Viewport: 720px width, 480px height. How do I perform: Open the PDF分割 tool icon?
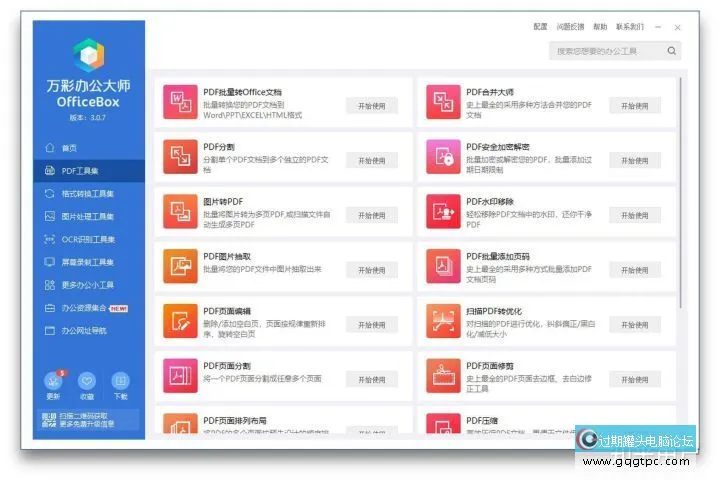[181, 156]
